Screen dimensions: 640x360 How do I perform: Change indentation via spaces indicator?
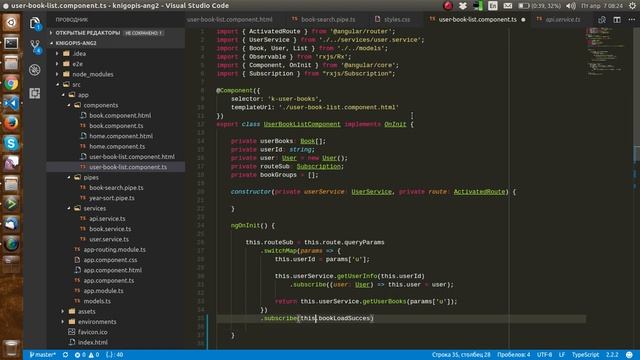click(513, 355)
